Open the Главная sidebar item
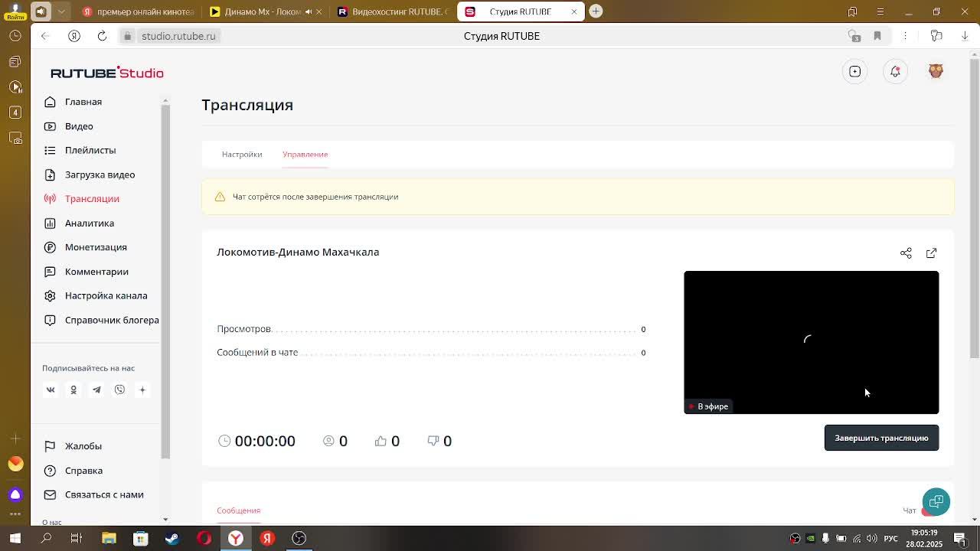Screen dimensions: 980x551 [x=83, y=102]
